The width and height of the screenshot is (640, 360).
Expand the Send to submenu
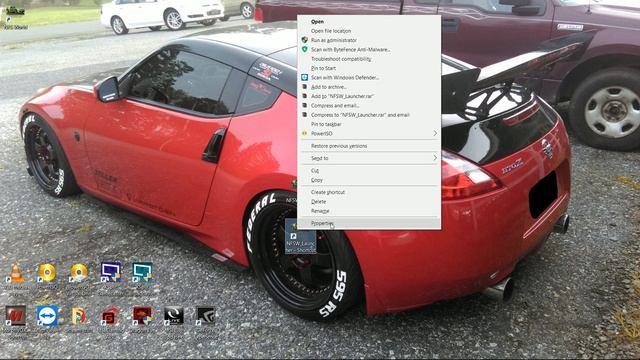pos(369,158)
